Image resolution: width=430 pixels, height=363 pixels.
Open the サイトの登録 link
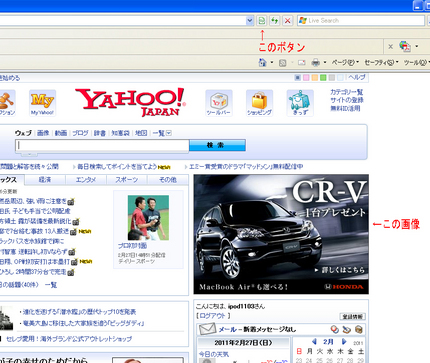point(347,100)
